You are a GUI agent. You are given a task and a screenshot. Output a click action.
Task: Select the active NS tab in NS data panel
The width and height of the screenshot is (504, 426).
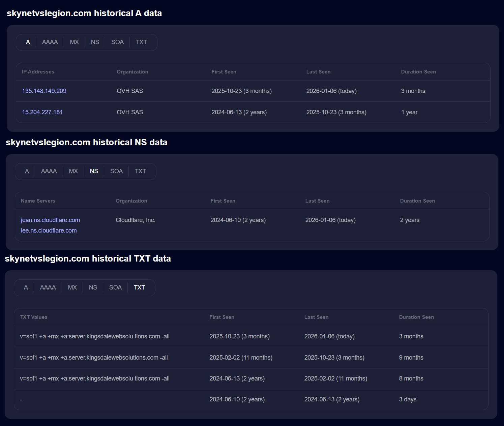[94, 171]
